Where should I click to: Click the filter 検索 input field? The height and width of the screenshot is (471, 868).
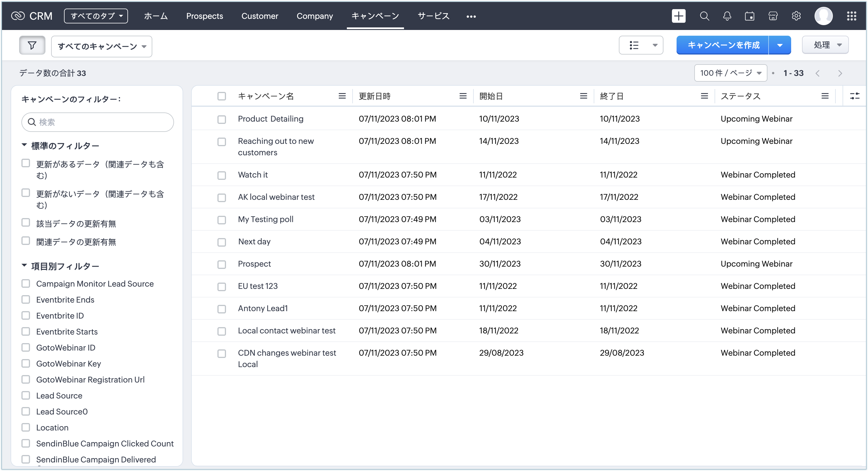pyautogui.click(x=101, y=122)
